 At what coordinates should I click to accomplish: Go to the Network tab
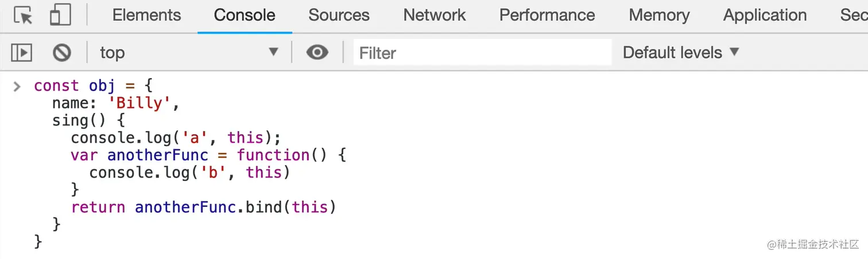click(x=435, y=15)
